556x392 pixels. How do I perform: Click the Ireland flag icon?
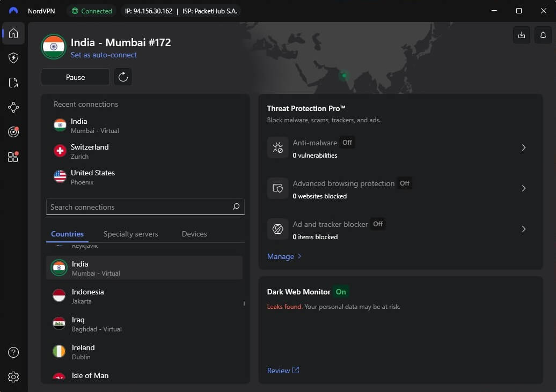point(59,352)
